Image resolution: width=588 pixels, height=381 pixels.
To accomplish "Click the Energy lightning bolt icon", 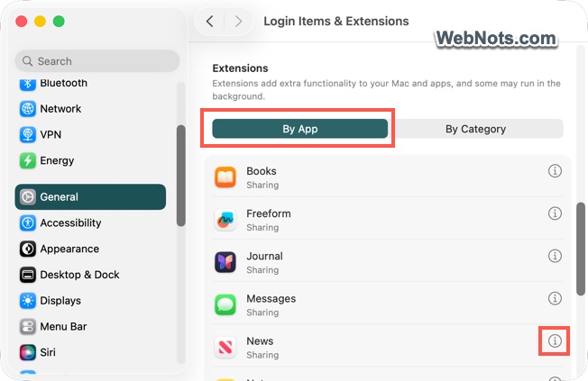I will [x=27, y=160].
